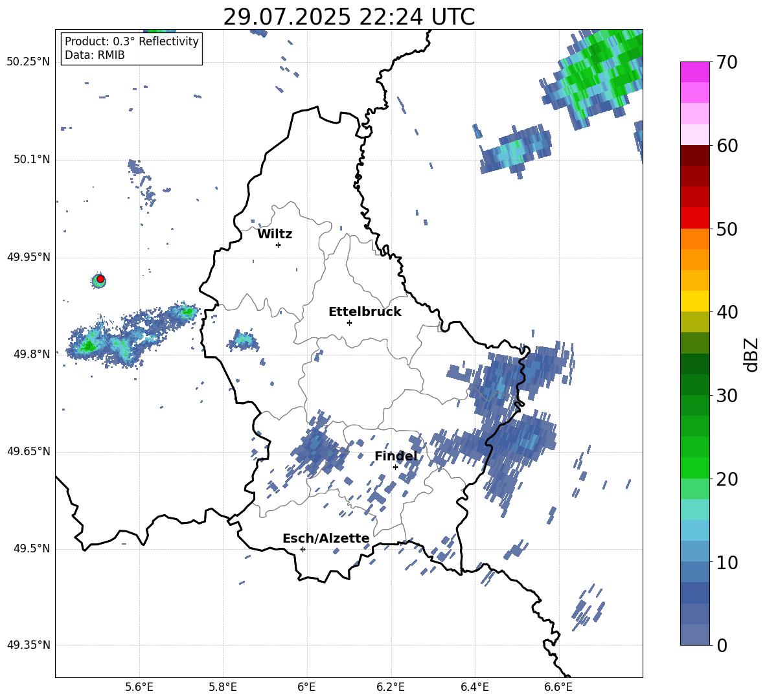Click the 60 colorbar tick label
Image resolution: width=767 pixels, height=700 pixels.
click(727, 146)
